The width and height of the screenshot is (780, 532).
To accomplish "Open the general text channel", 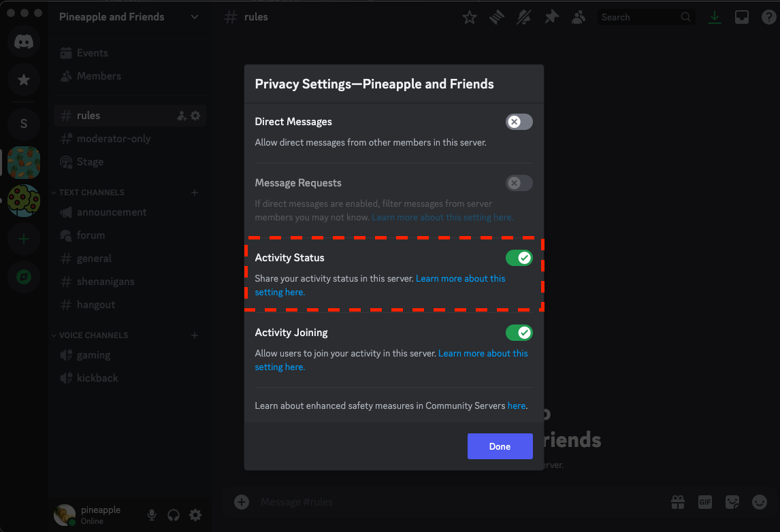I will click(94, 259).
